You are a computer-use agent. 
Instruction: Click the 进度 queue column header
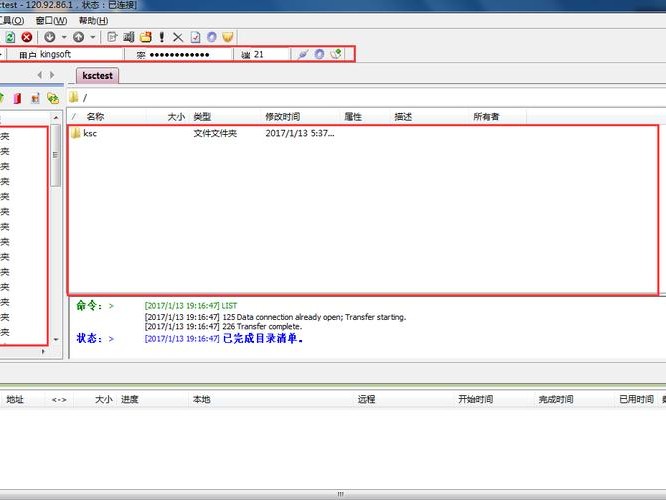pos(130,399)
